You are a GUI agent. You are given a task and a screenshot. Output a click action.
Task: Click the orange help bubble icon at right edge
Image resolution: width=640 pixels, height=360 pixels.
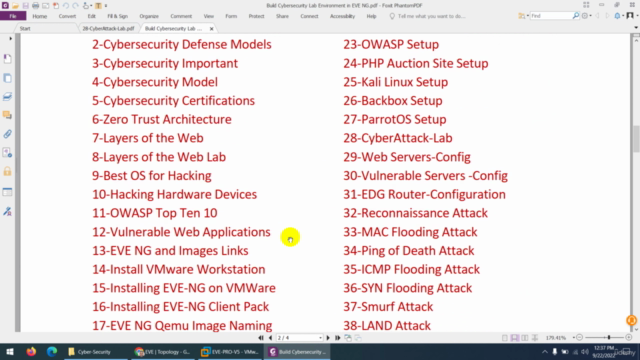pyautogui.click(x=631, y=320)
